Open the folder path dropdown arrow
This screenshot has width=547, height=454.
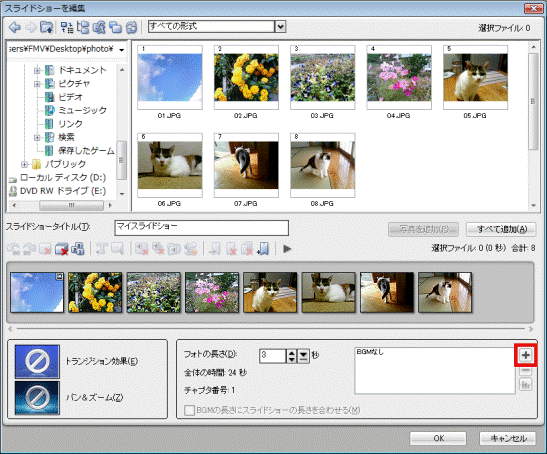tap(121, 50)
